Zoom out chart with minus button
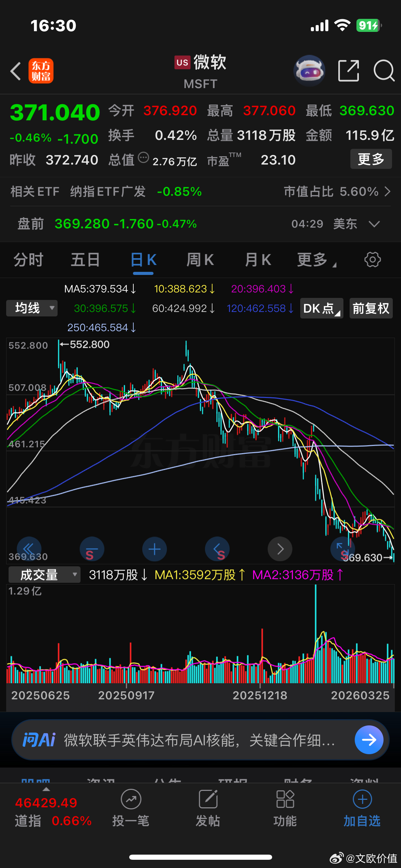The width and height of the screenshot is (401, 868). [92, 548]
